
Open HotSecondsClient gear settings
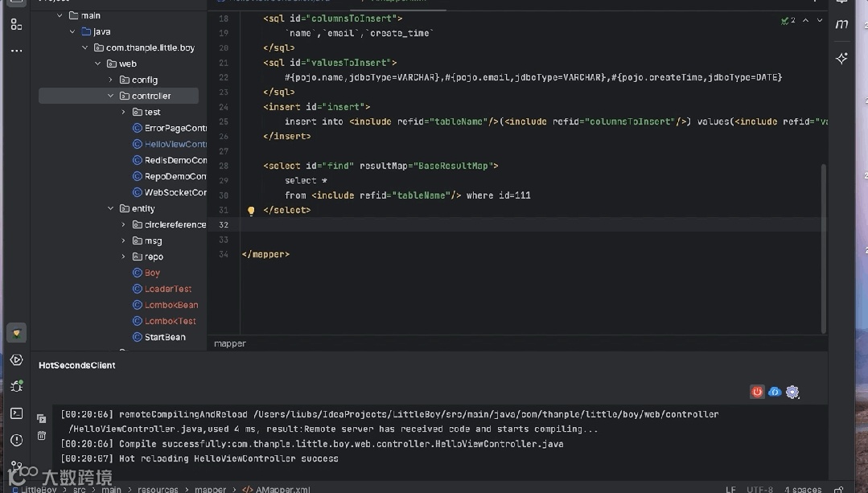tap(792, 392)
